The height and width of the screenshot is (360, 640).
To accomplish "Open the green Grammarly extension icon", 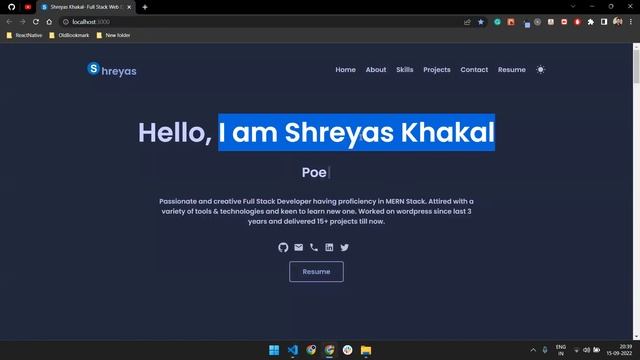I will (x=497, y=22).
